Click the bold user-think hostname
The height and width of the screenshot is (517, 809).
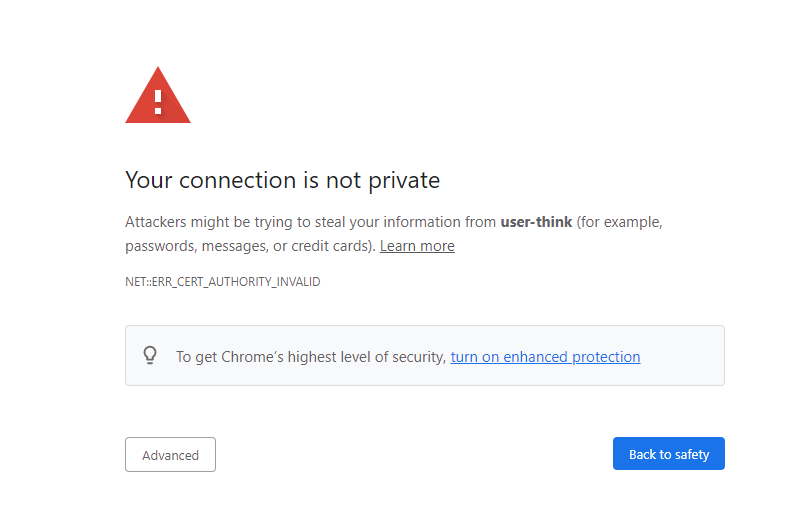(x=536, y=222)
